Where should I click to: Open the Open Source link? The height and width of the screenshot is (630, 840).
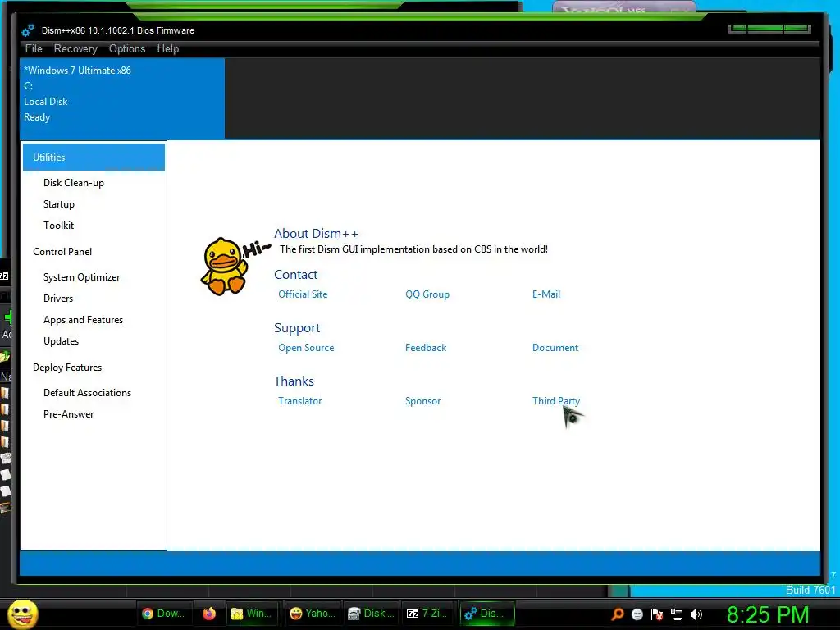point(306,348)
